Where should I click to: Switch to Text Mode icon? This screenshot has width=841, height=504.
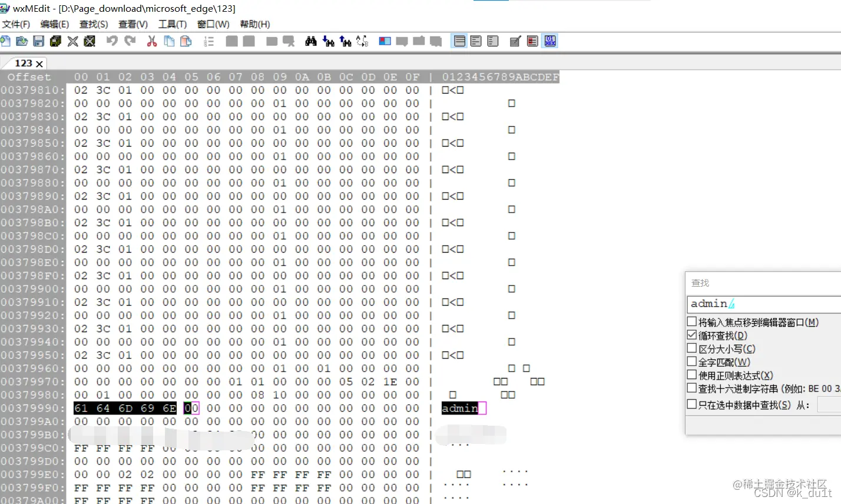[x=515, y=41]
